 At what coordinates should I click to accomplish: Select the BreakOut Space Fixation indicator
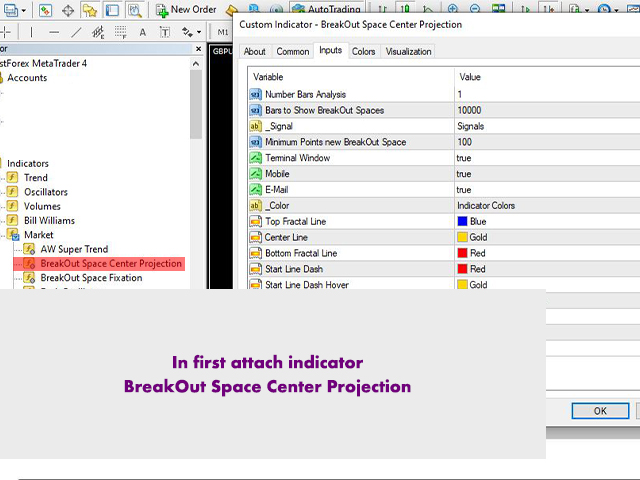tap(91, 278)
